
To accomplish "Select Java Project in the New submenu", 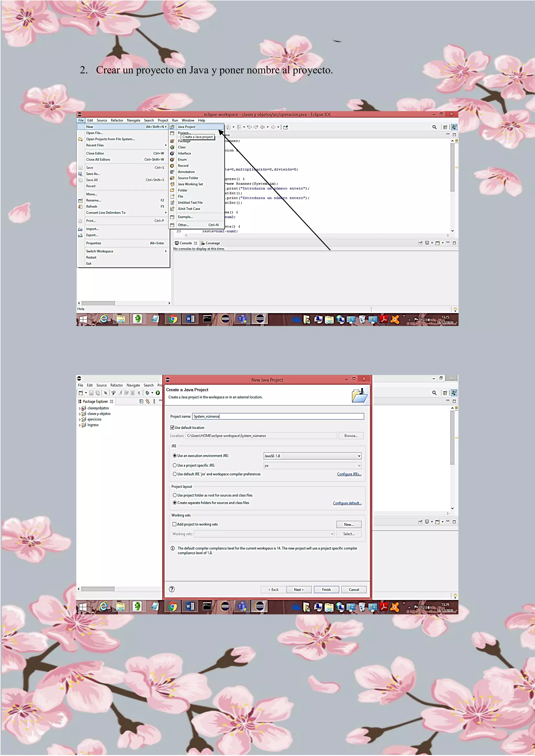I will click(x=187, y=127).
